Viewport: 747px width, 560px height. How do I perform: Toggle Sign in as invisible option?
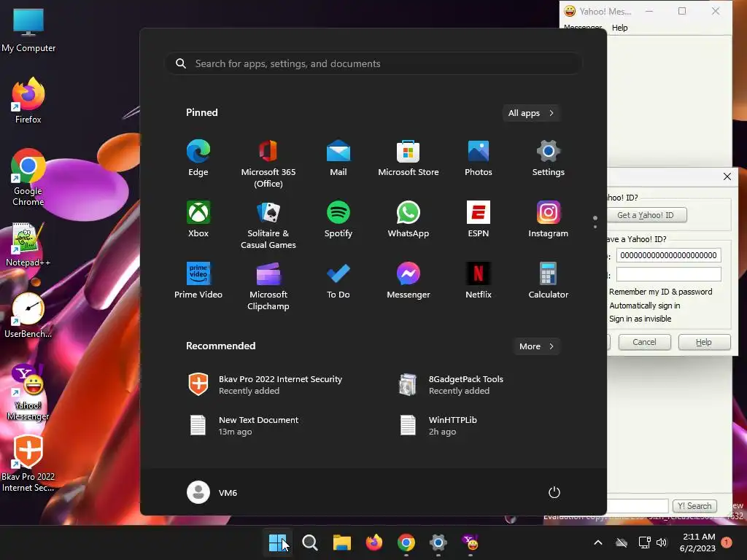640,319
